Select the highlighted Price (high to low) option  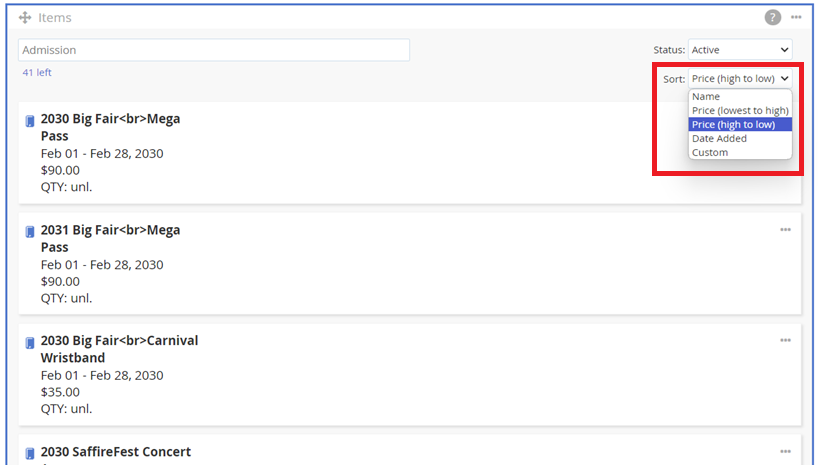740,125
